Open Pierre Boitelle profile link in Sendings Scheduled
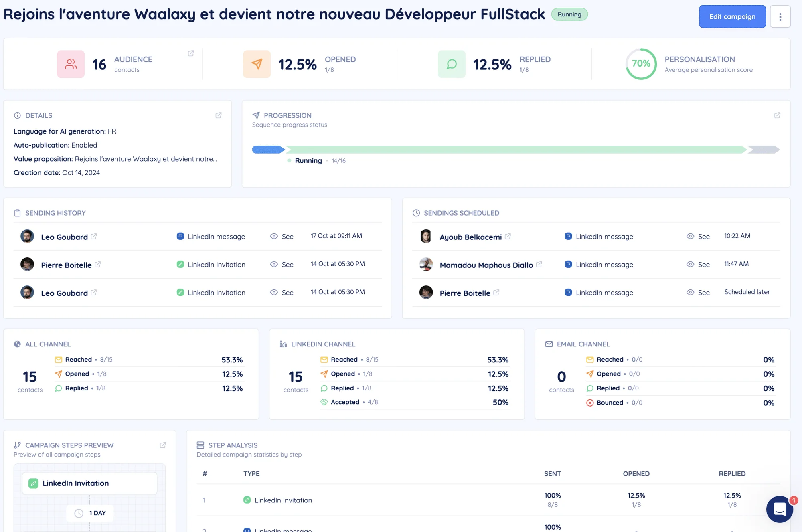 click(x=496, y=292)
